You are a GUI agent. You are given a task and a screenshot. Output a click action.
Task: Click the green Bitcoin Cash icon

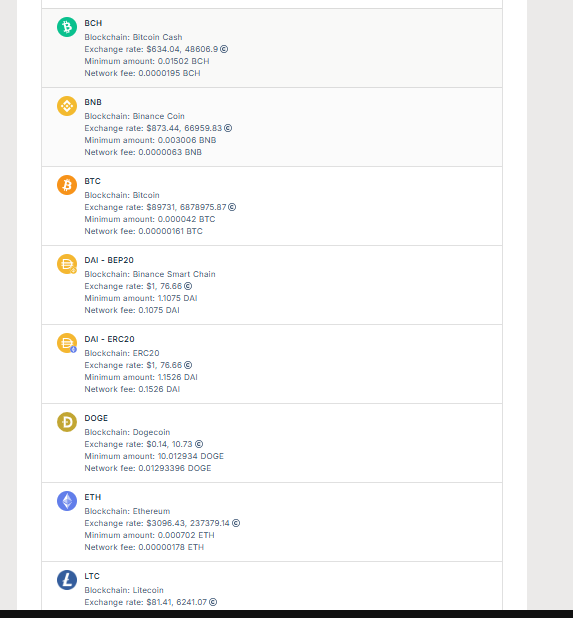point(67,27)
